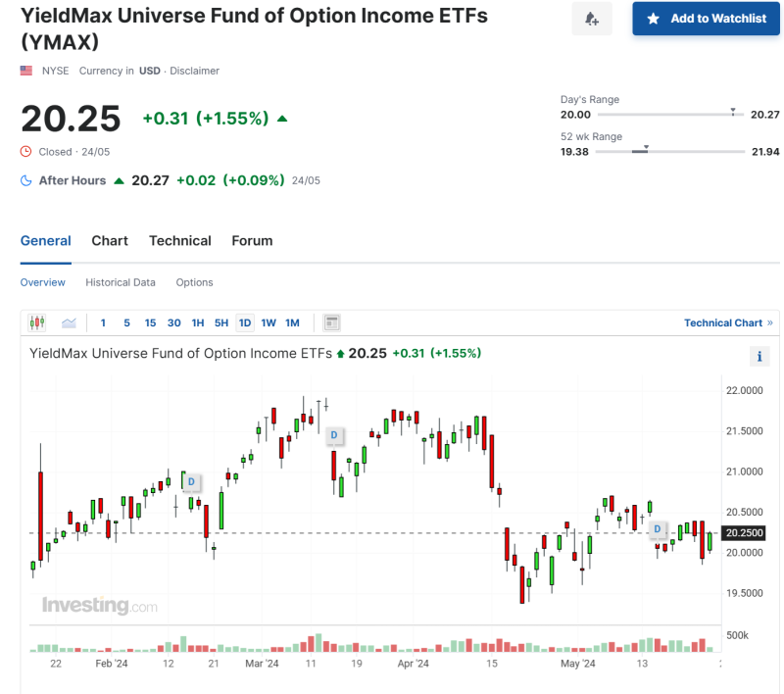Select the 1W chart interval
This screenshot has width=784, height=694.
[269, 322]
